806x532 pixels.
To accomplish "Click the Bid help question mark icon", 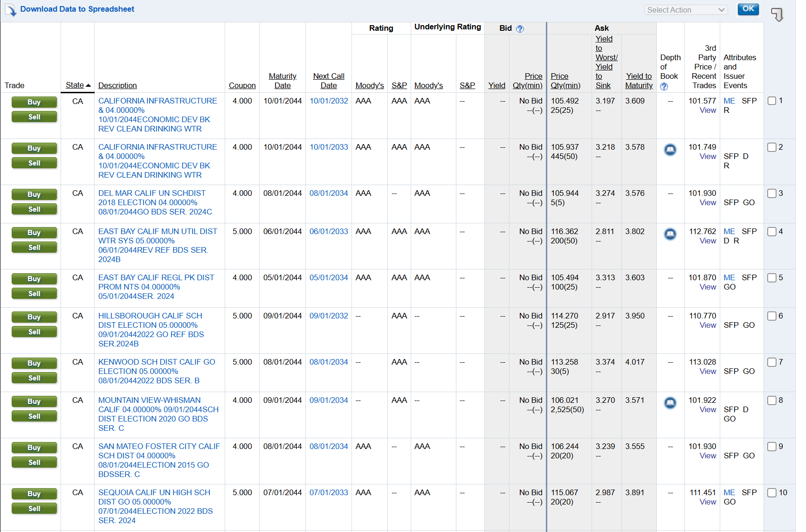I will click(520, 29).
